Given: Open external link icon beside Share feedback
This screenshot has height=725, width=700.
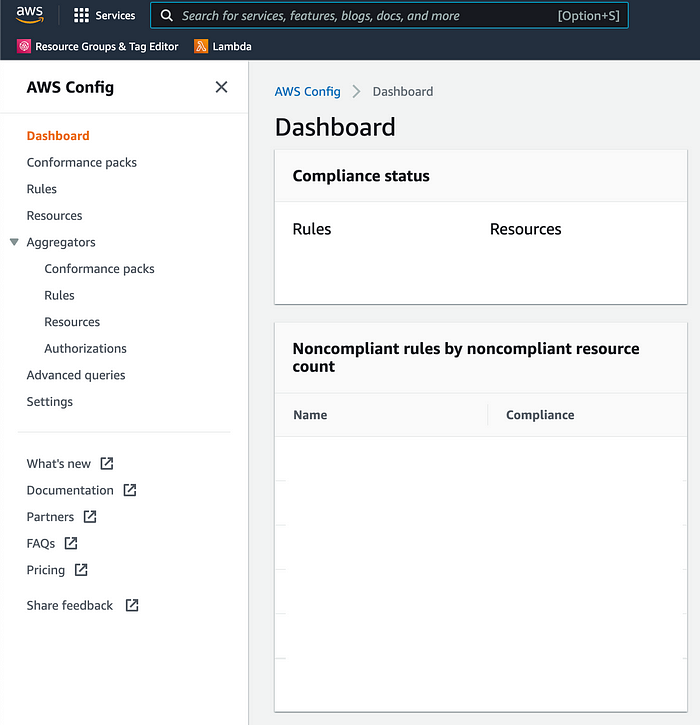Looking at the screenshot, I should point(132,605).
